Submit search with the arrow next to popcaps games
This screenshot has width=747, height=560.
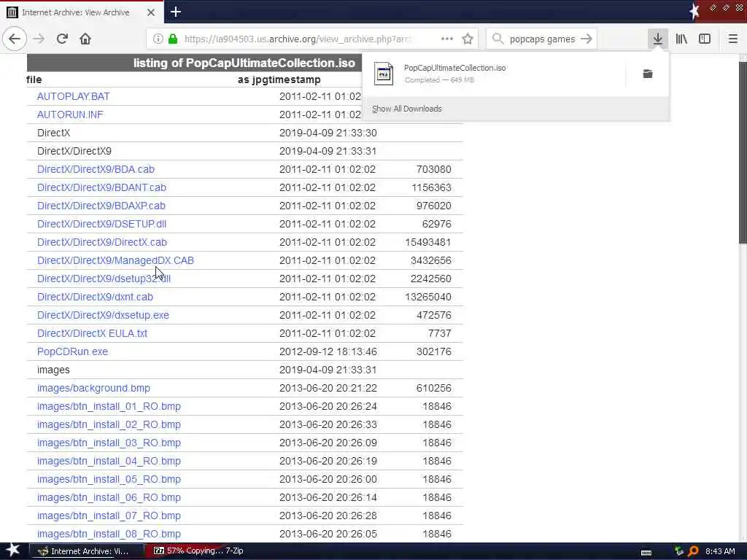point(587,39)
